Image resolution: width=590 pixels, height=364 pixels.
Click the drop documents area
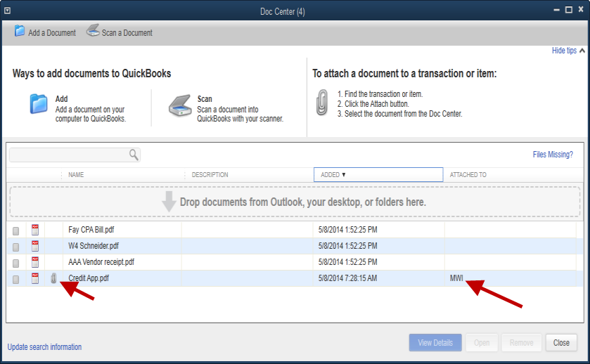click(295, 202)
